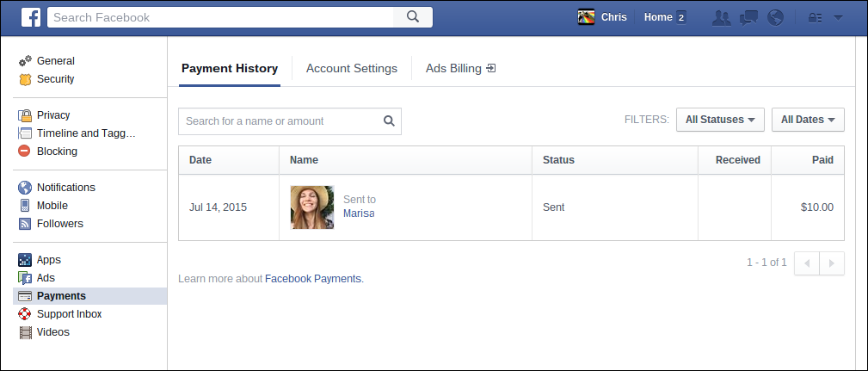868x371 pixels.
Task: Open the Messages icon
Action: [748, 18]
